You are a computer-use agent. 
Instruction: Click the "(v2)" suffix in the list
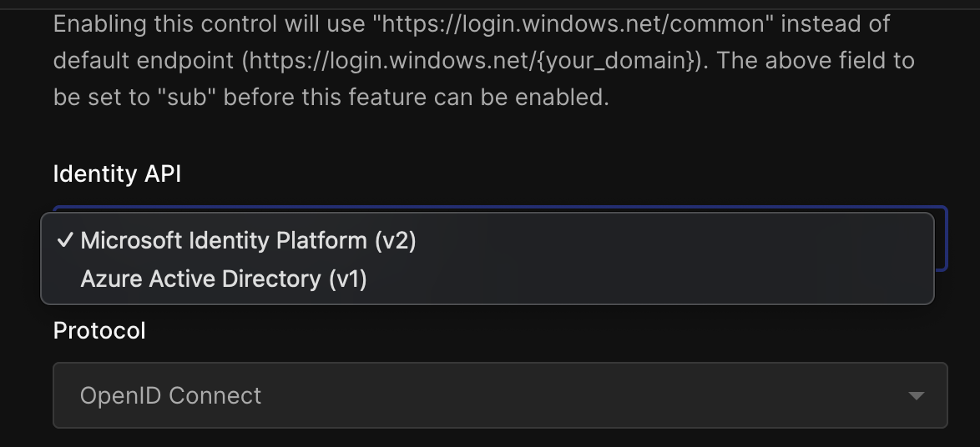click(395, 240)
